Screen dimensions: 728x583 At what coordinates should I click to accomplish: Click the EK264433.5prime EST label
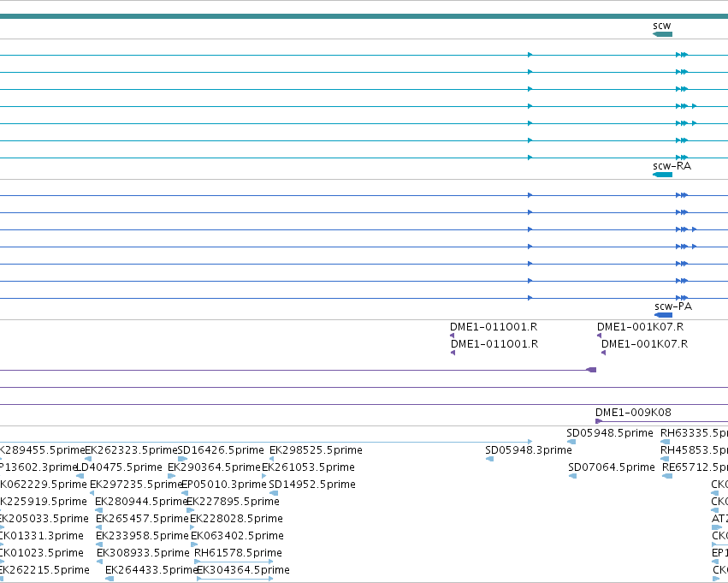pos(151,570)
